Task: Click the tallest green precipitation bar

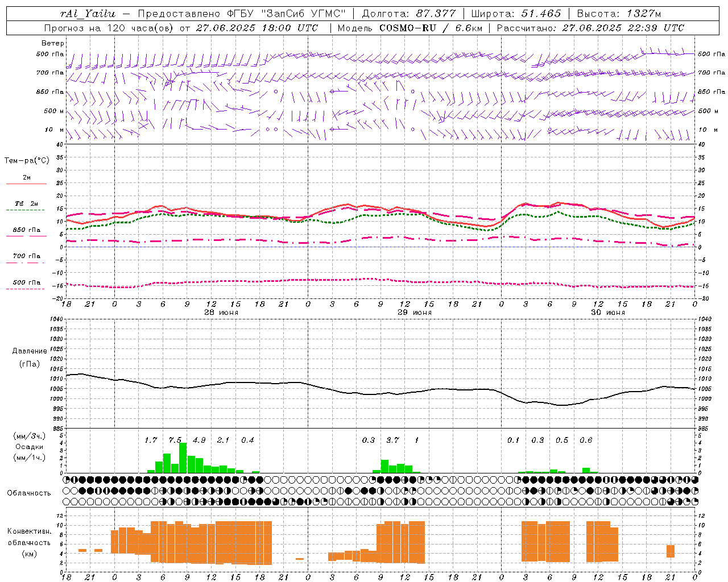Action: pyautogui.click(x=183, y=458)
